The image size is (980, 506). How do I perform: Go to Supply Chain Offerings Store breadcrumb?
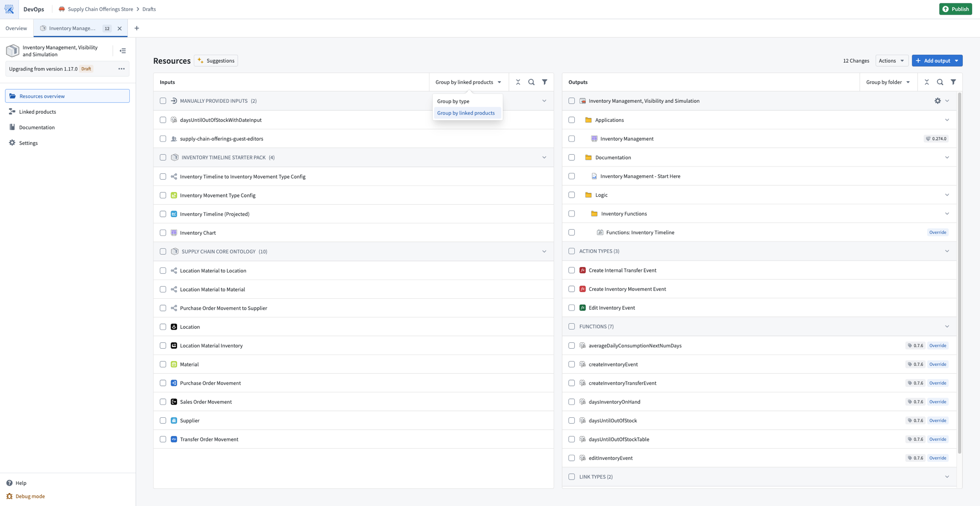(x=100, y=9)
